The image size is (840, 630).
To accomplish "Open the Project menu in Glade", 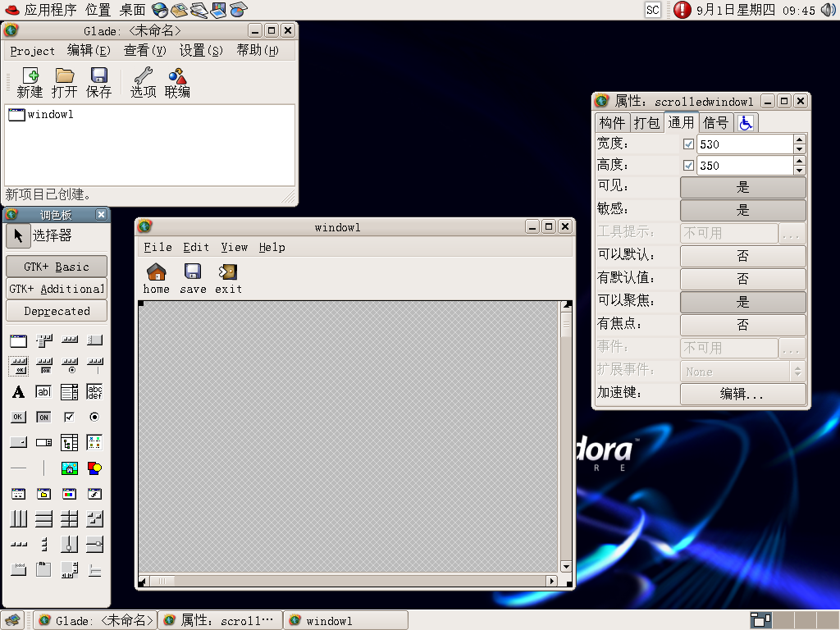I will (x=33, y=51).
